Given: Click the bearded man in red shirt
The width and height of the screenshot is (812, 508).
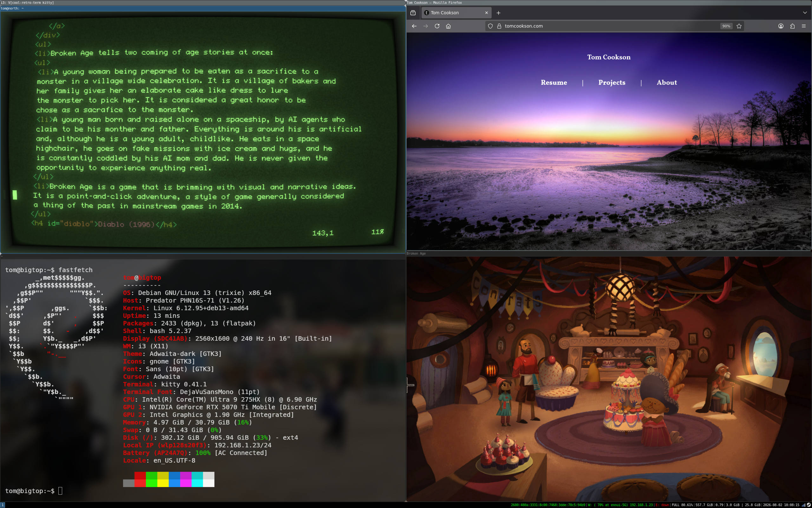Looking at the screenshot, I should (526, 379).
